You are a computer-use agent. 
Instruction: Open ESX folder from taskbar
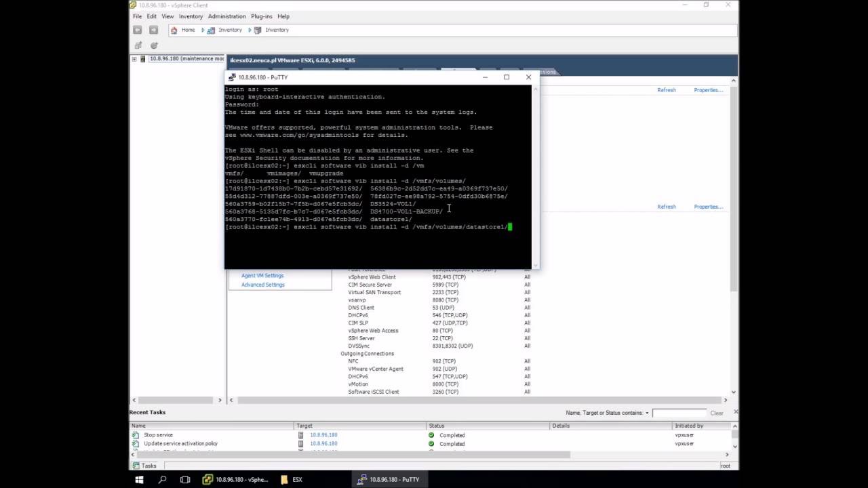pyautogui.click(x=292, y=479)
